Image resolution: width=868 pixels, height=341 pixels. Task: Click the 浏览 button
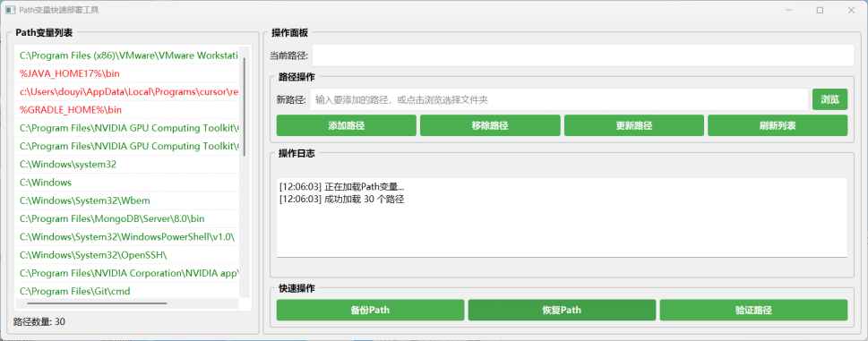pos(829,99)
